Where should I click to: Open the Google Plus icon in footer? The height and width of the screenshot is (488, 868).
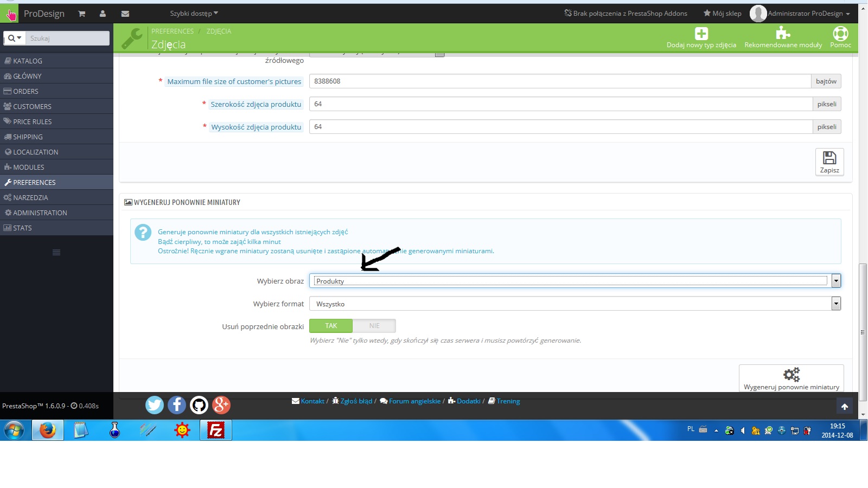221,405
